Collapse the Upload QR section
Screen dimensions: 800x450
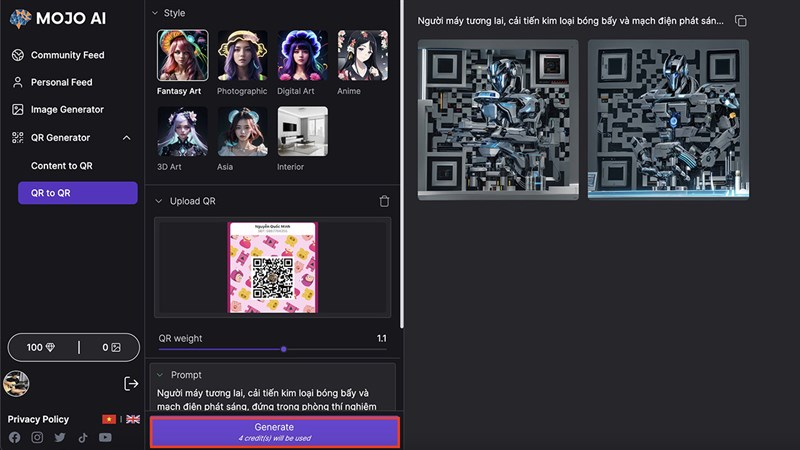pyautogui.click(x=159, y=201)
